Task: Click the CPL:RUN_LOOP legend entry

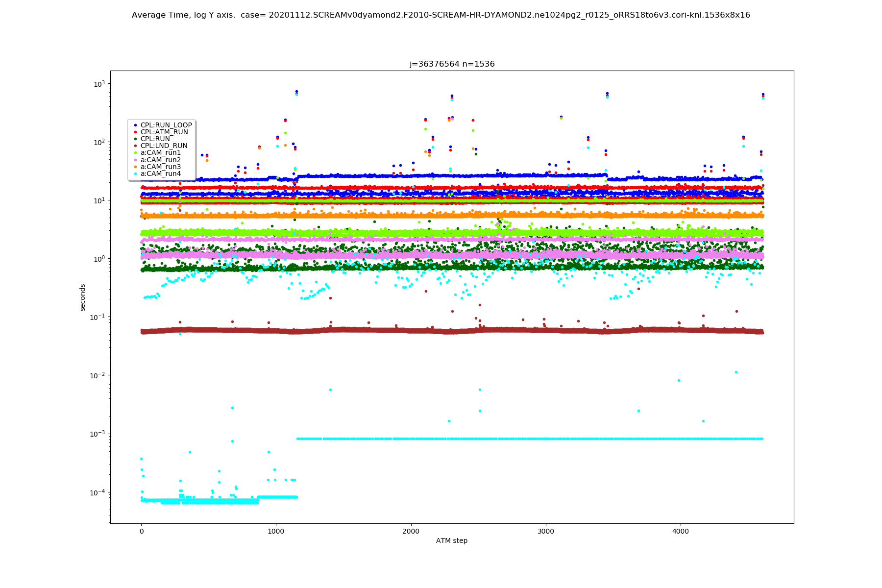Action: point(162,125)
